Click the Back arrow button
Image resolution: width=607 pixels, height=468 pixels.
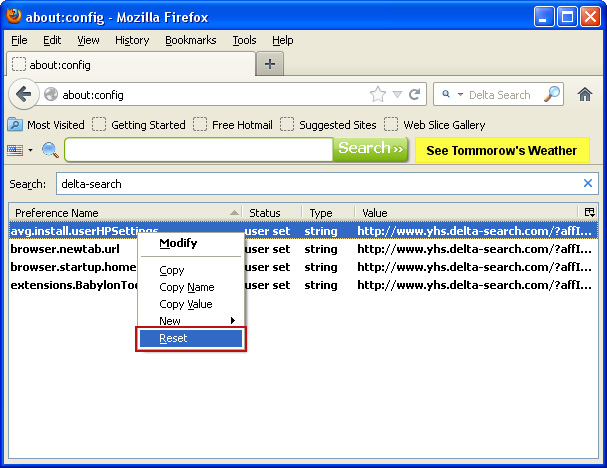click(24, 94)
